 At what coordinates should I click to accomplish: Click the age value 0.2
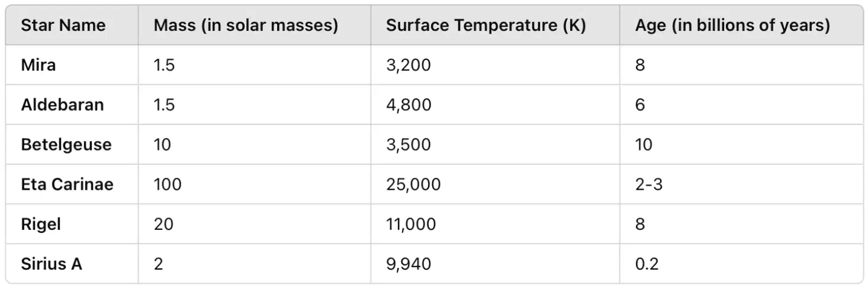(x=647, y=264)
